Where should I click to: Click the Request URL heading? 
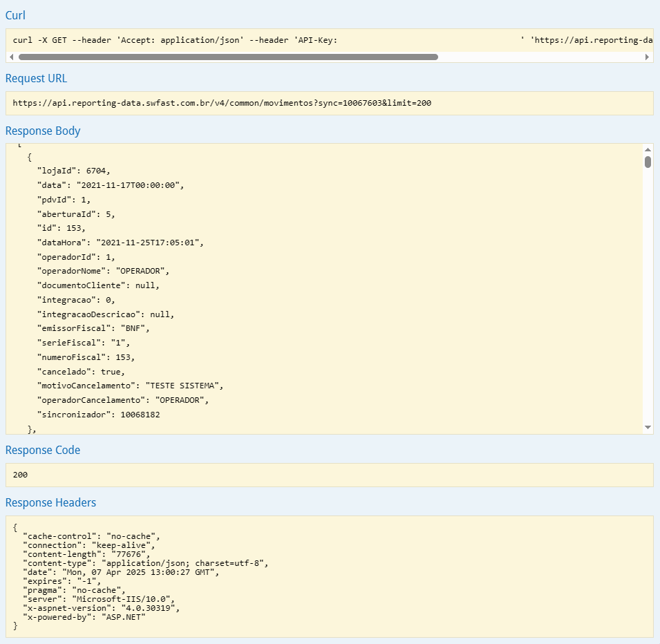coord(36,78)
